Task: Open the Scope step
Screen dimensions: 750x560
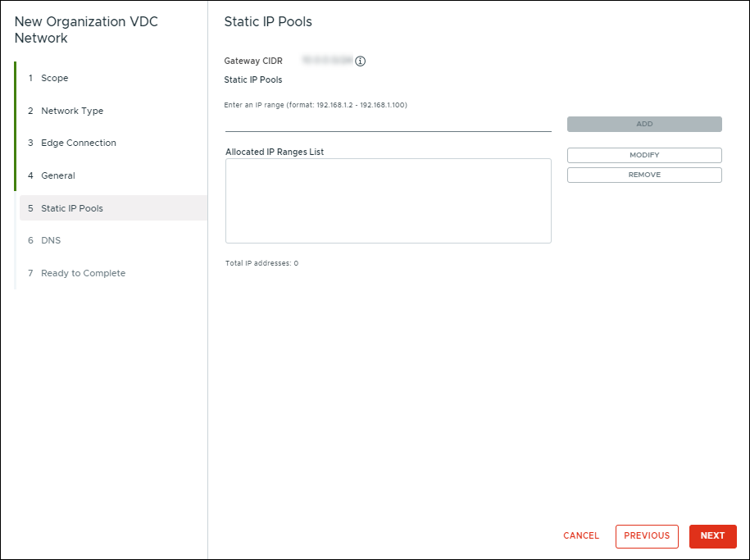Action: 55,78
